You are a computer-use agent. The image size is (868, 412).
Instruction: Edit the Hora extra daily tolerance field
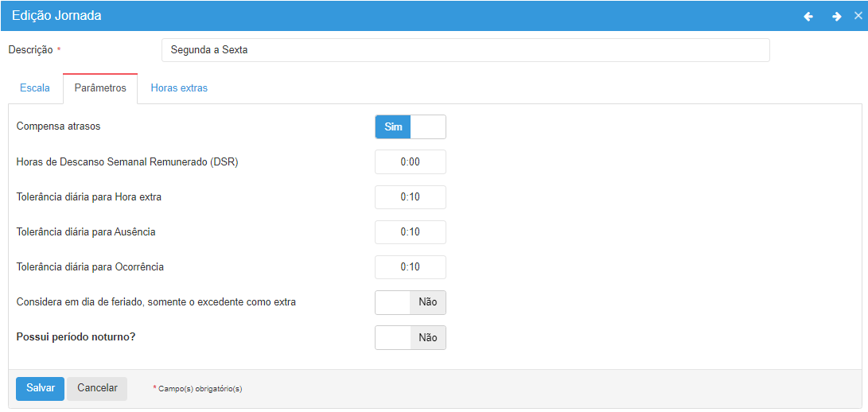tap(410, 197)
